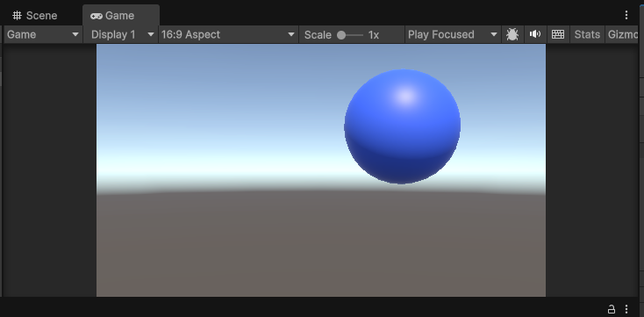Click the Gizmos button
This screenshot has width=644, height=317.
tap(622, 34)
